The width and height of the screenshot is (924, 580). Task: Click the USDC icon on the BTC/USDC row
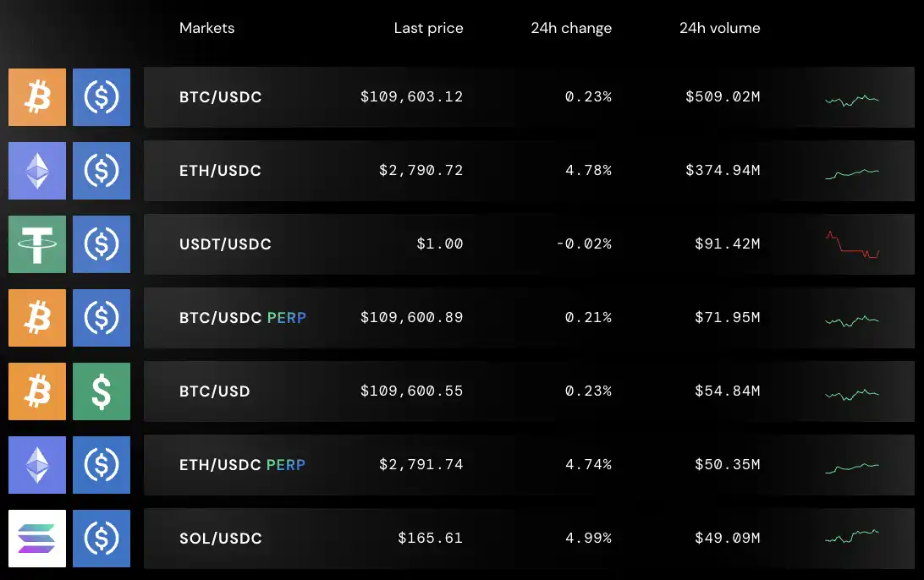click(x=102, y=97)
